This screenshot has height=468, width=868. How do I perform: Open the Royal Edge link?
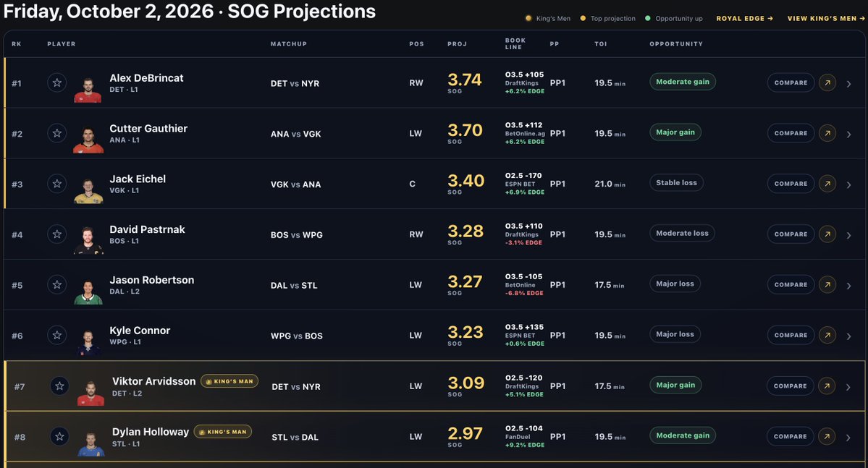(744, 18)
